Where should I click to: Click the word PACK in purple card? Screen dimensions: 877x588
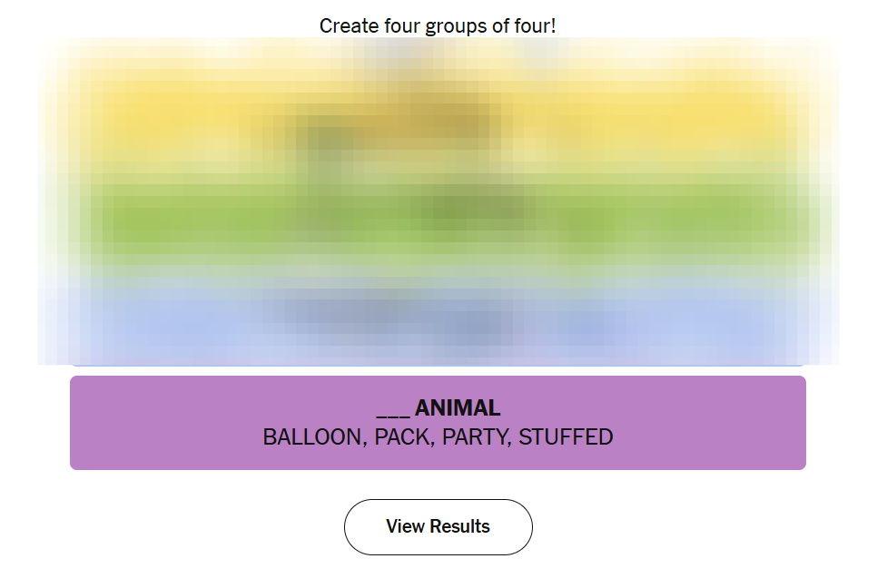click(x=402, y=437)
